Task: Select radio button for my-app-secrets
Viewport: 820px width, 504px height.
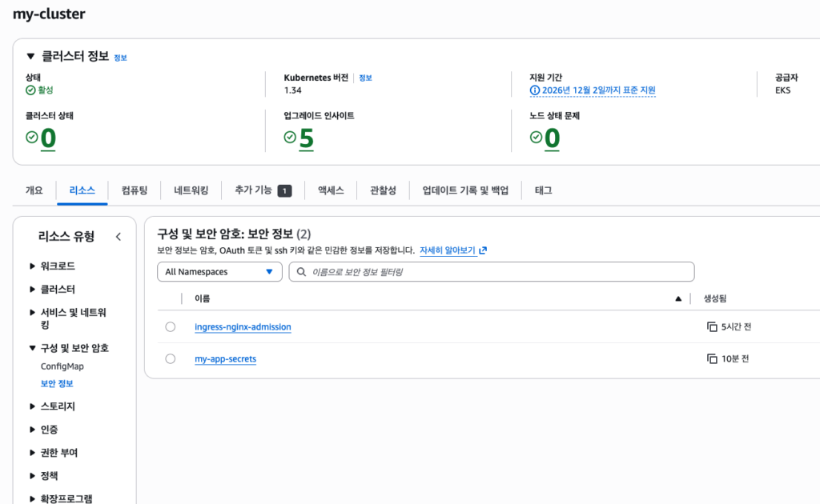Action: (x=170, y=359)
